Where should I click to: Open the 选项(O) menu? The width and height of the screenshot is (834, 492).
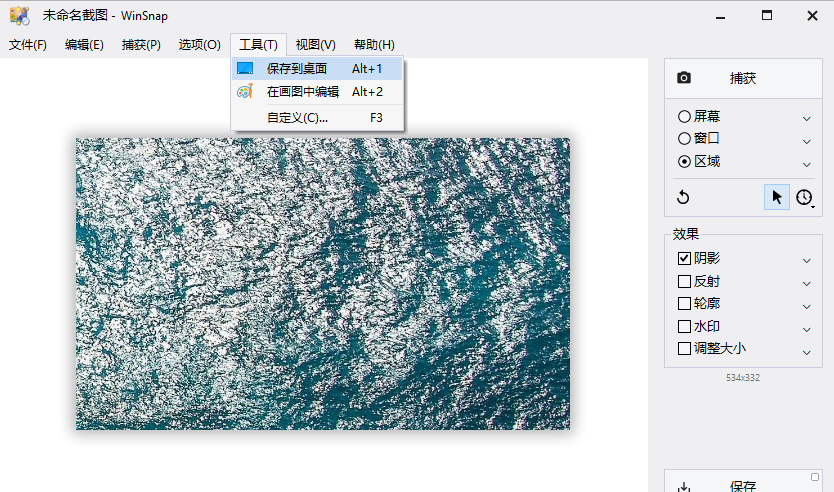point(199,45)
